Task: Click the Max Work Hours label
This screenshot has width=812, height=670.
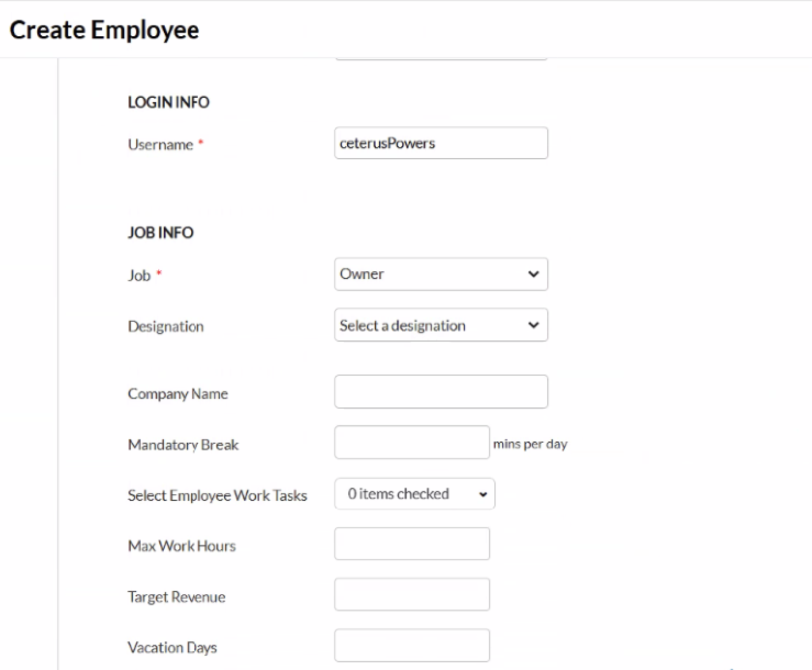Action: [x=182, y=546]
